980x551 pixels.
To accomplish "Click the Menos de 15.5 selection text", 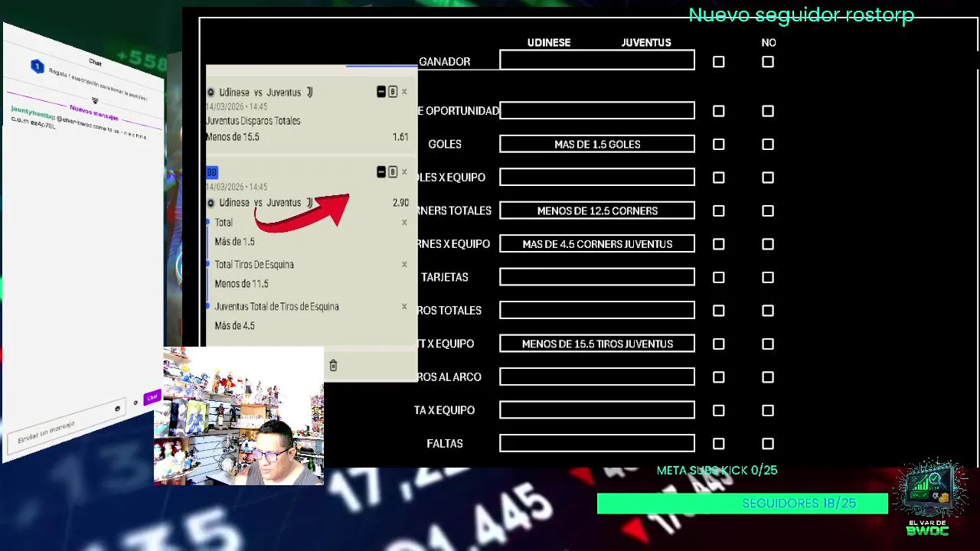I will point(233,137).
